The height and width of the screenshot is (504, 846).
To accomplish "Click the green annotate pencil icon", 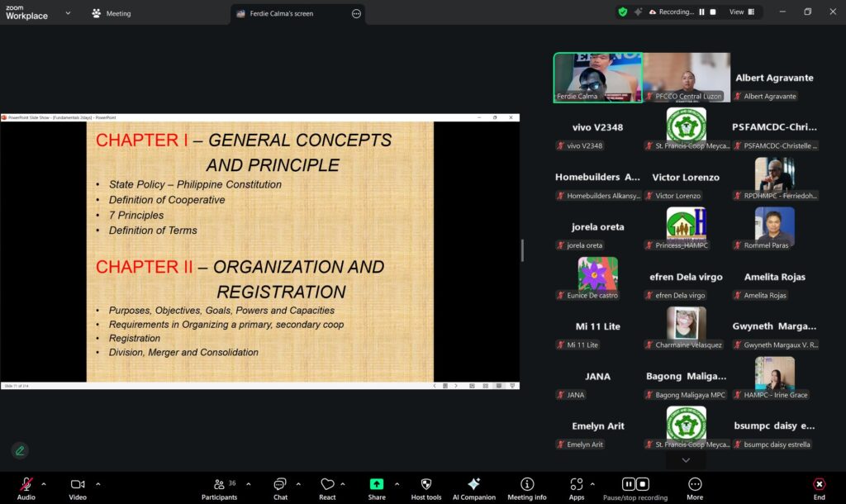I will point(20,450).
